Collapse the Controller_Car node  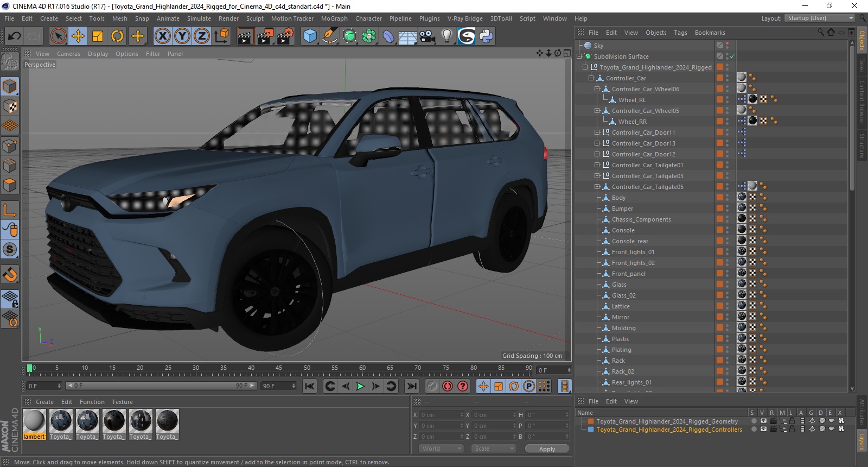[x=591, y=78]
